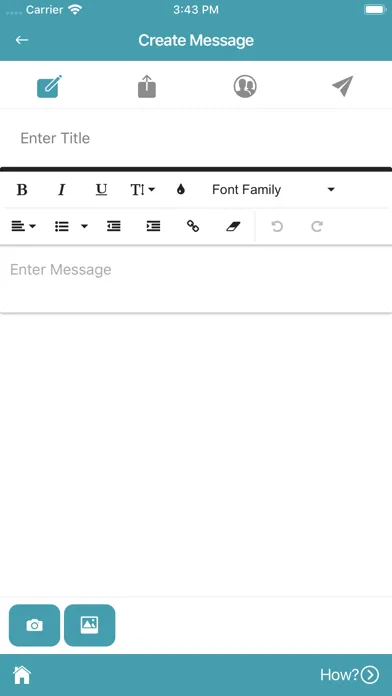Open the recipients people tab icon
Viewport: 392px width, 696px height.
pyautogui.click(x=245, y=86)
